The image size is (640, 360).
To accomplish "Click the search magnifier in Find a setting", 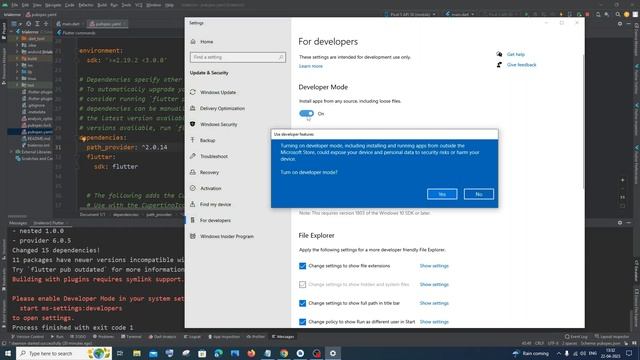I will (281, 57).
